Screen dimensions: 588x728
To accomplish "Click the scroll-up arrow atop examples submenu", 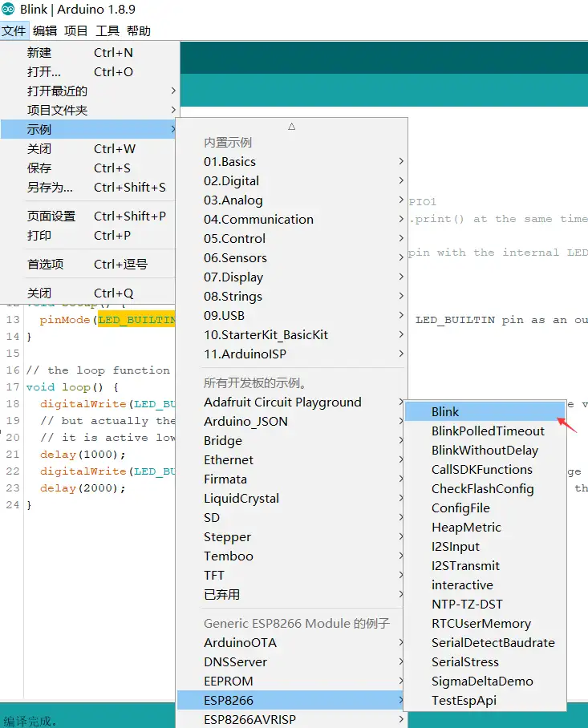I will tap(292, 127).
